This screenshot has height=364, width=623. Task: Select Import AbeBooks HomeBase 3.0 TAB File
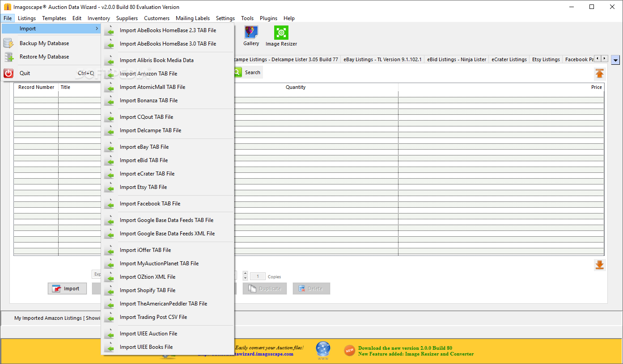(168, 44)
